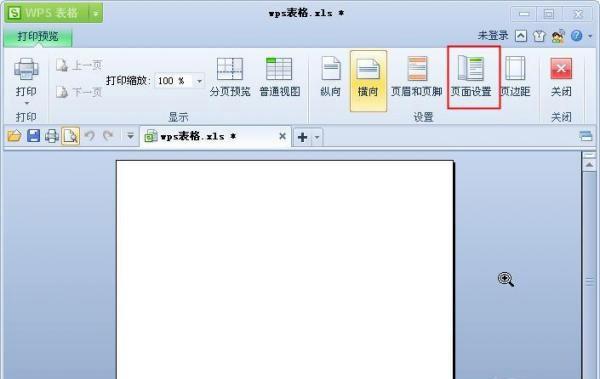Click the vertical scrollbar up arrow
Screen dimensions: 600x379
click(589, 165)
